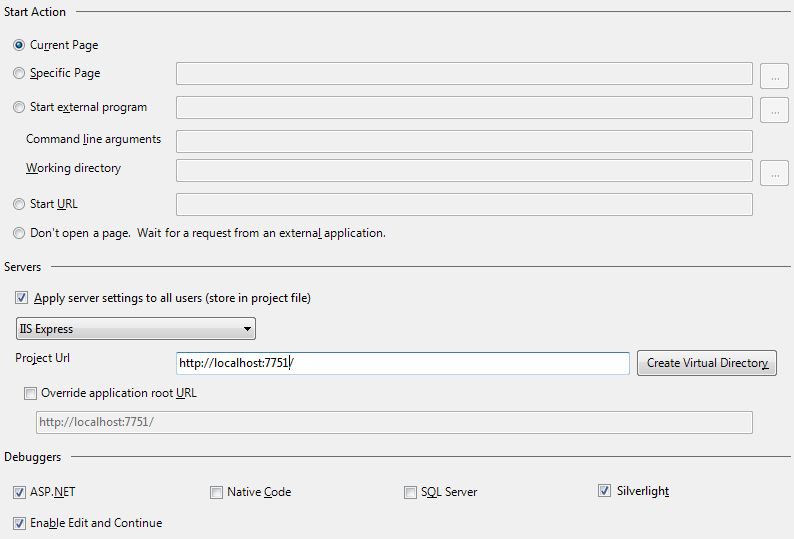This screenshot has height=539, width=794.
Task: Select the Specific Page radio option
Action: click(x=19, y=73)
